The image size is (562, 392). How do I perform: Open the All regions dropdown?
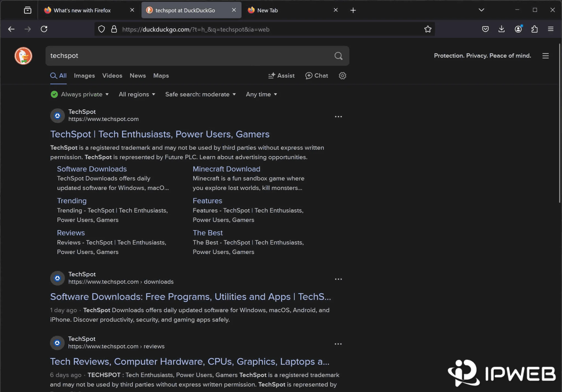[137, 94]
